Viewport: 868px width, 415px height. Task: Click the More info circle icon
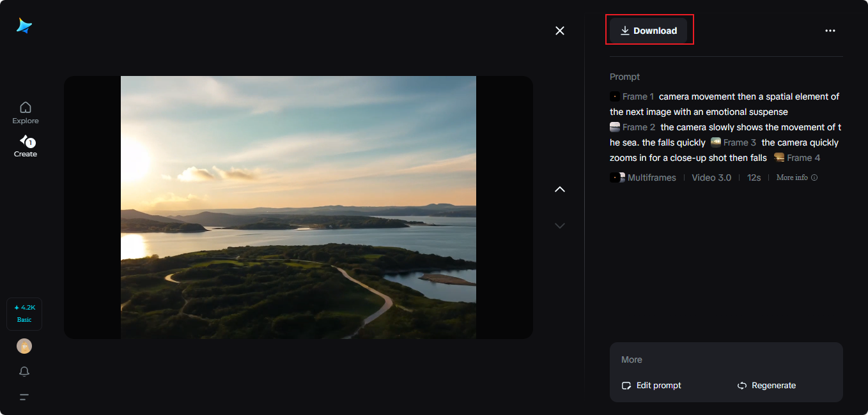pyautogui.click(x=812, y=177)
